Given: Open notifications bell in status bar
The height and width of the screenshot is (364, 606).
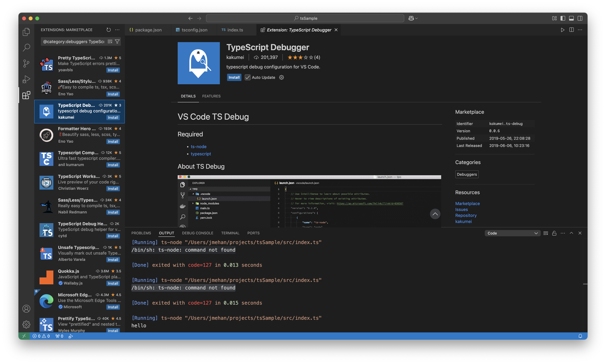Looking at the screenshot, I should 580,336.
